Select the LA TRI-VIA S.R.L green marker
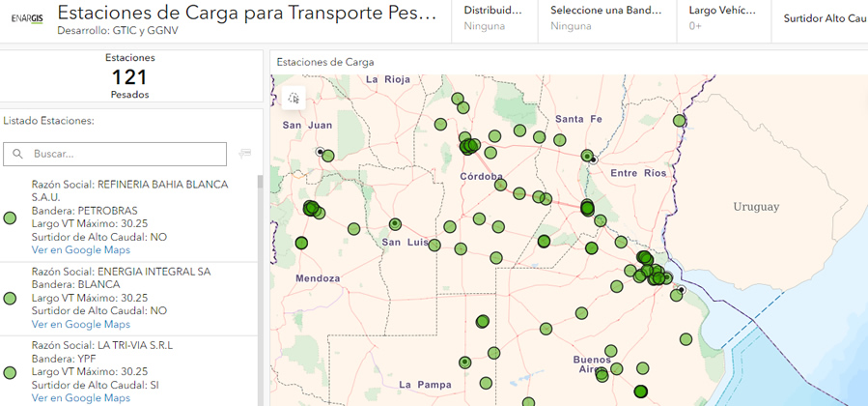868x406 pixels. coord(11,372)
